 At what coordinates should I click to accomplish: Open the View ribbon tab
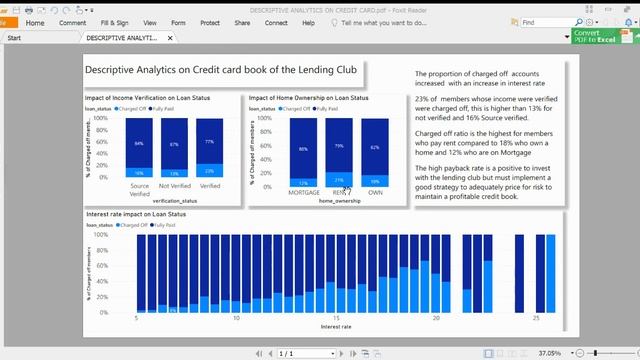tap(150, 23)
